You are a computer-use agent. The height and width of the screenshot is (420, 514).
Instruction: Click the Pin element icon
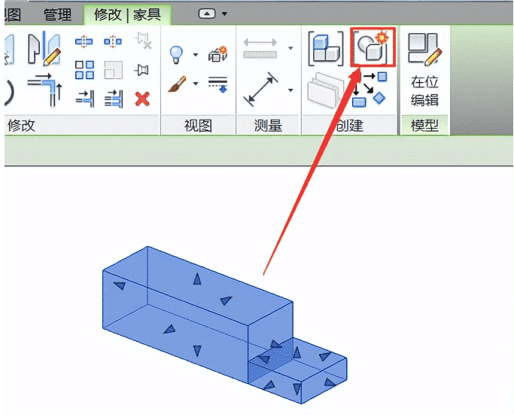(x=141, y=70)
